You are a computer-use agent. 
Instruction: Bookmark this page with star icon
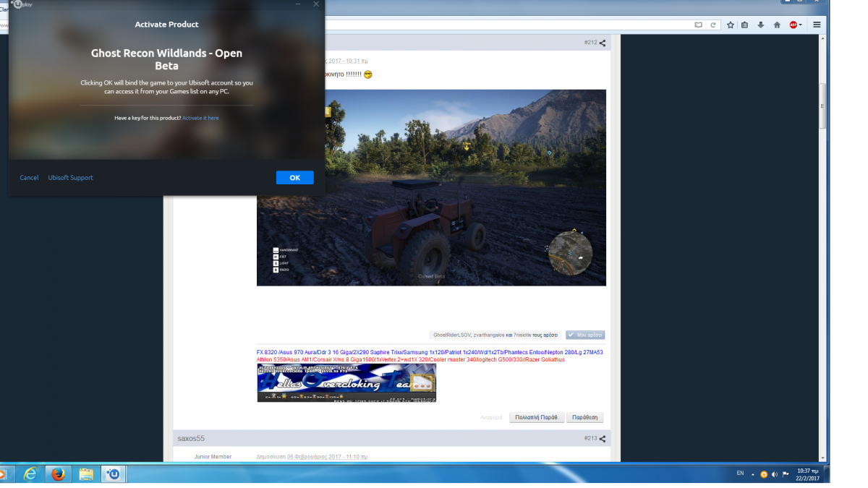tap(731, 25)
